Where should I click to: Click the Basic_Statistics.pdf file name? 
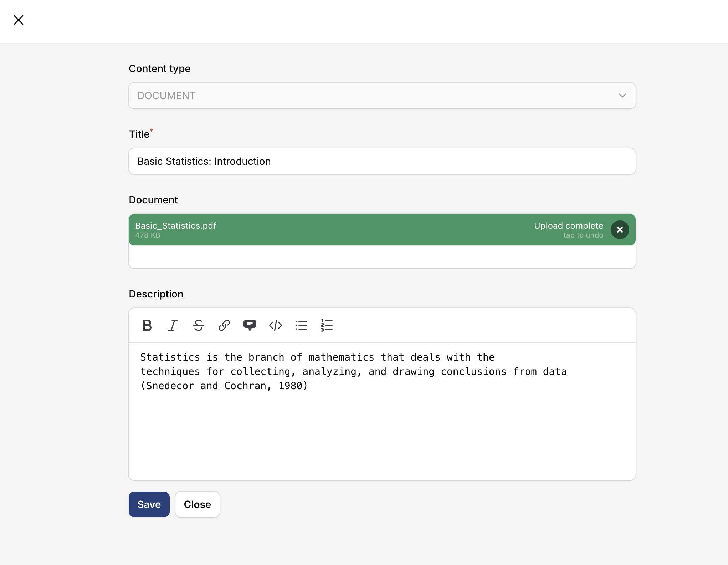[x=176, y=226]
